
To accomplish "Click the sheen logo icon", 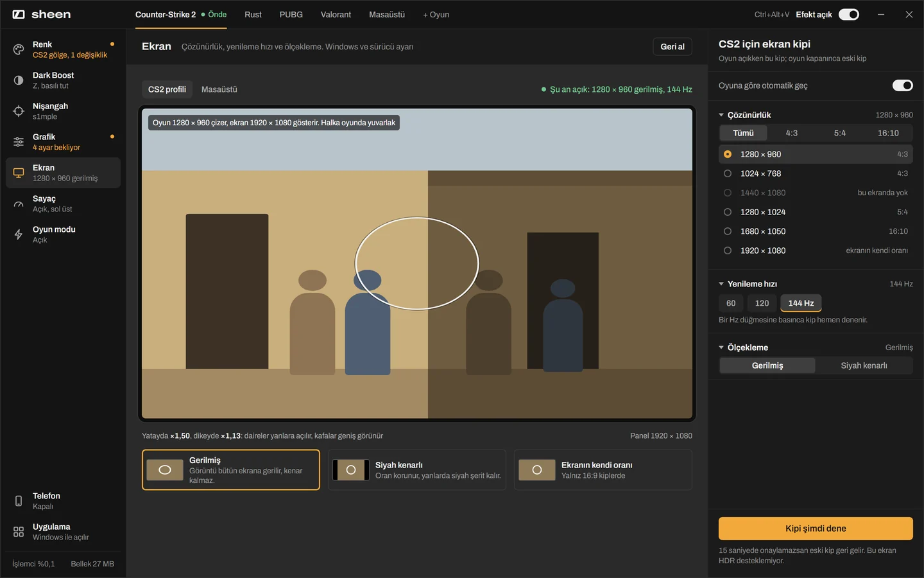I will 19,14.
